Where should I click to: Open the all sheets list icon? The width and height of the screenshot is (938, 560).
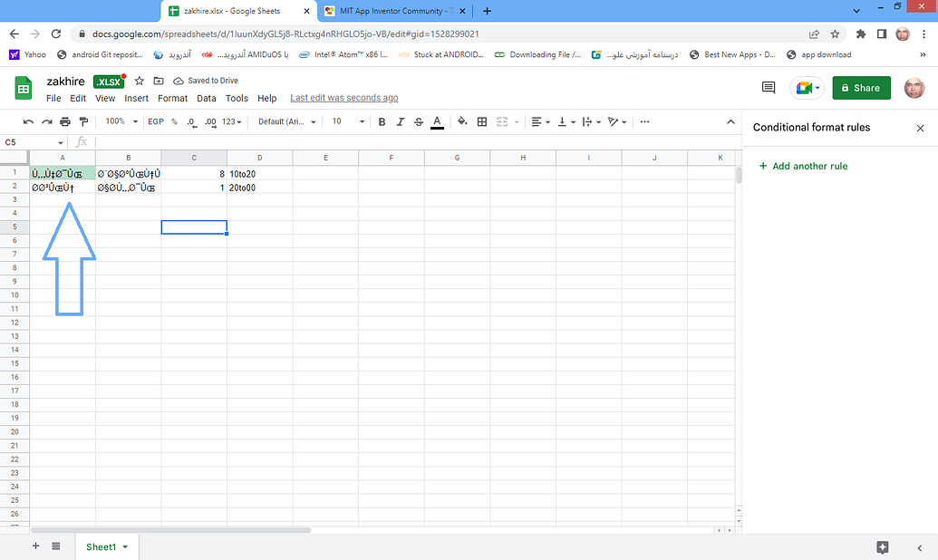[55, 546]
